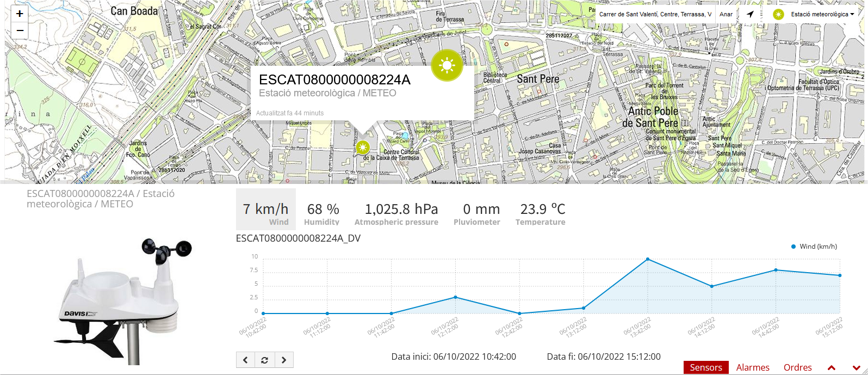Refresh the chart data
This screenshot has width=868, height=375.
click(x=265, y=360)
